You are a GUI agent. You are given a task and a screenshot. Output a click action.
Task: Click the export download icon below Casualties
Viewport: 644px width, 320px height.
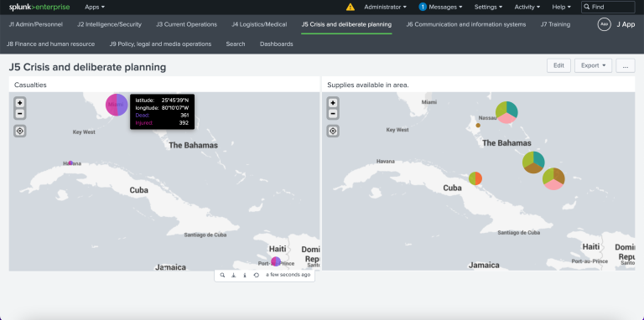point(233,276)
